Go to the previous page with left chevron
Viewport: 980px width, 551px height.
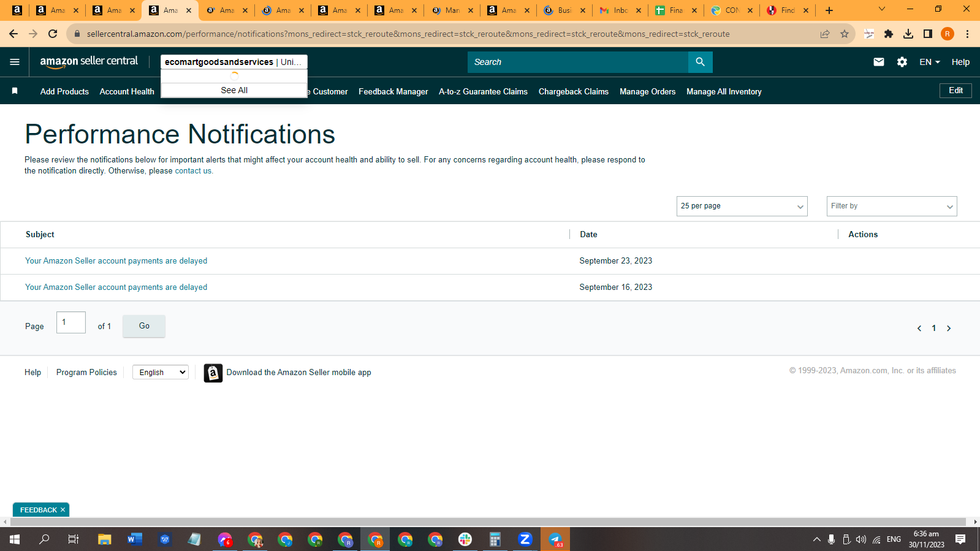click(919, 329)
